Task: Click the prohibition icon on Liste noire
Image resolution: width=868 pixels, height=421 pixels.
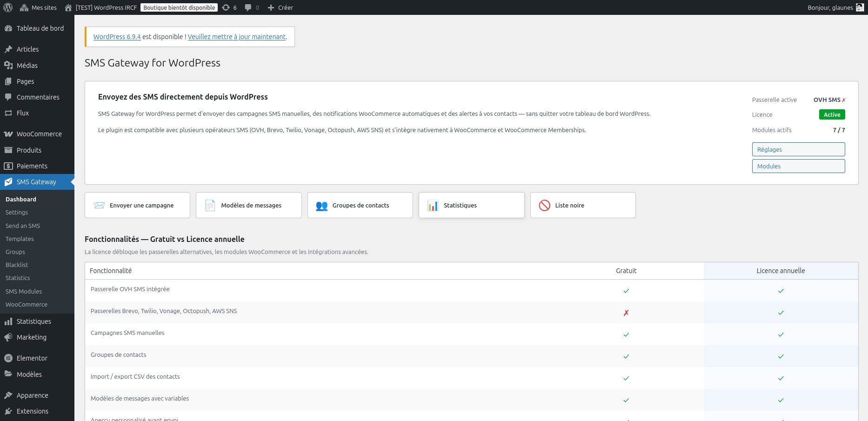Action: [544, 205]
